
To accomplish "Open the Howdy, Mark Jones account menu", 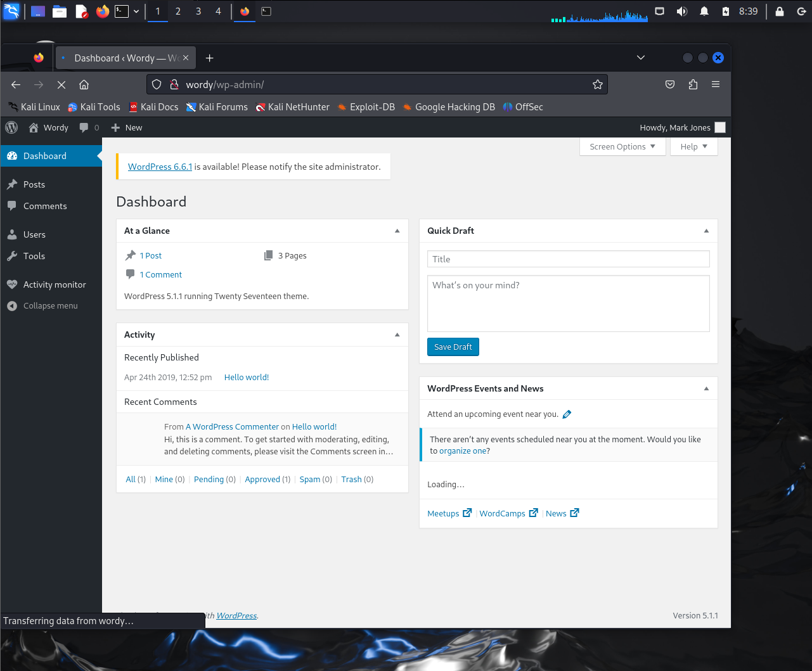I will 682,127.
